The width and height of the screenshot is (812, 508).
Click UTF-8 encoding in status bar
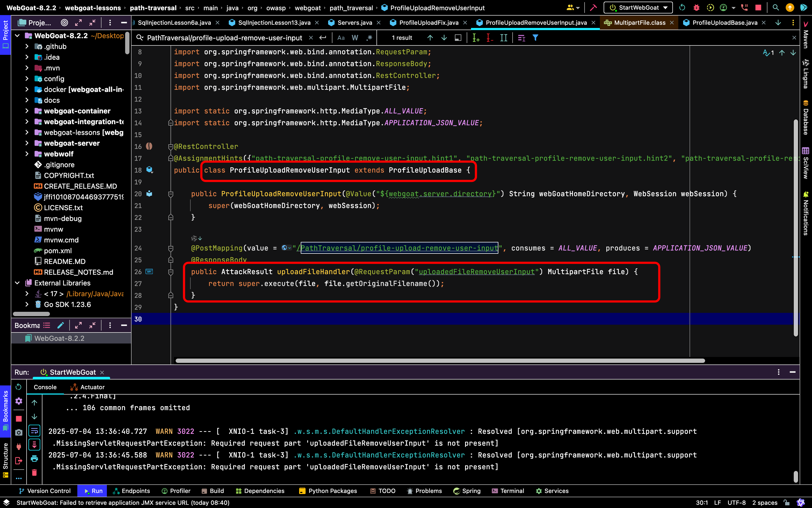point(736,503)
